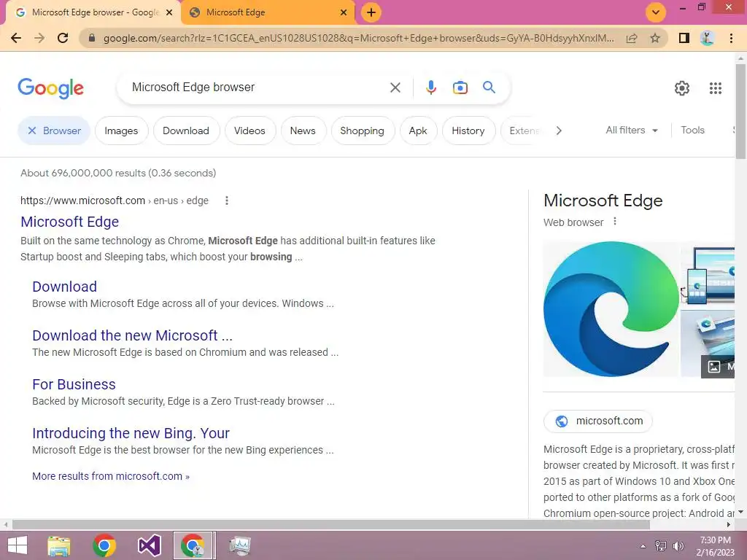
Task: Open the Chrome profile avatar
Action: tap(708, 38)
